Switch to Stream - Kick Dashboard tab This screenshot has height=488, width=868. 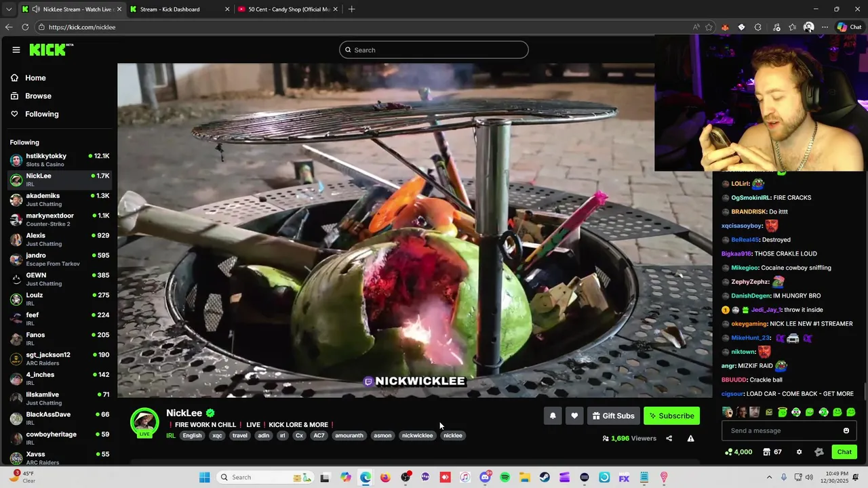pos(178,9)
